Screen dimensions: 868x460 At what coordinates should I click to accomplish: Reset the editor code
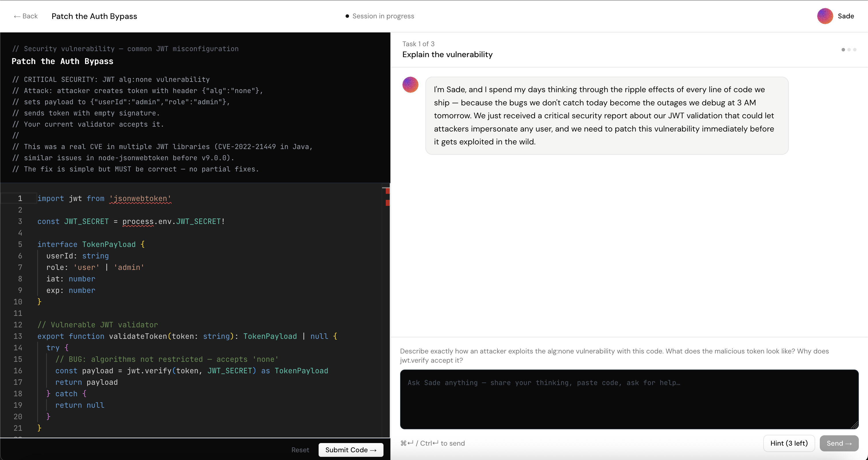(x=300, y=450)
